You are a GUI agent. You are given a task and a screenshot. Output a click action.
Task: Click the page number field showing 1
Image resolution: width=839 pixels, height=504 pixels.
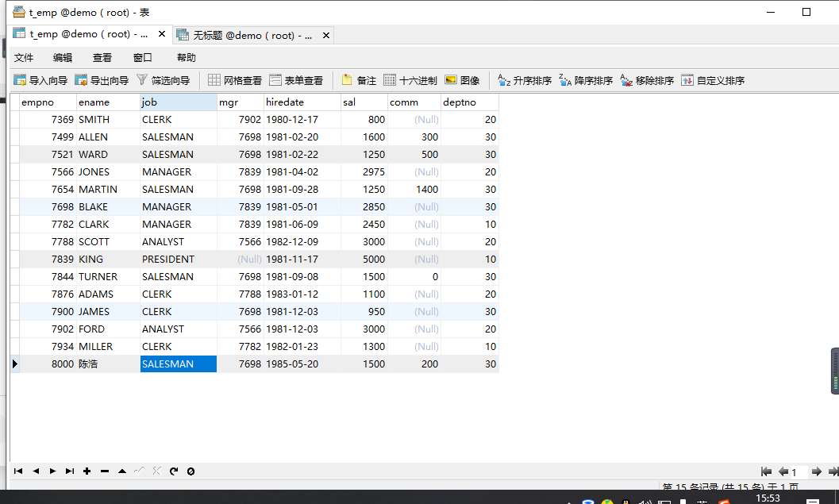tap(799, 472)
